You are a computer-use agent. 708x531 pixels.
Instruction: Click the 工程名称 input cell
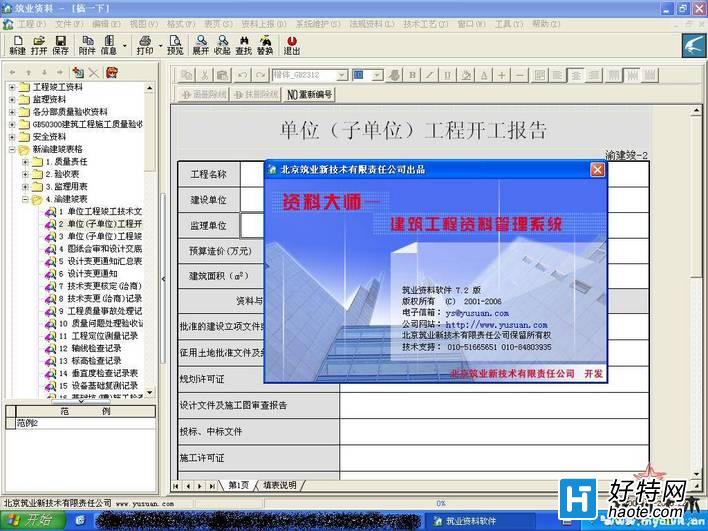(252, 174)
